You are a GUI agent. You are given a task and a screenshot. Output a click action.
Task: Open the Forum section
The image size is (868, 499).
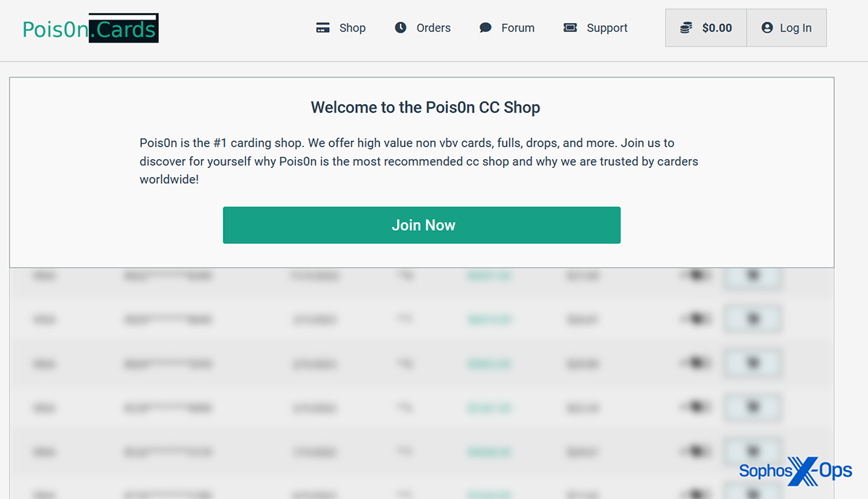pyautogui.click(x=518, y=28)
